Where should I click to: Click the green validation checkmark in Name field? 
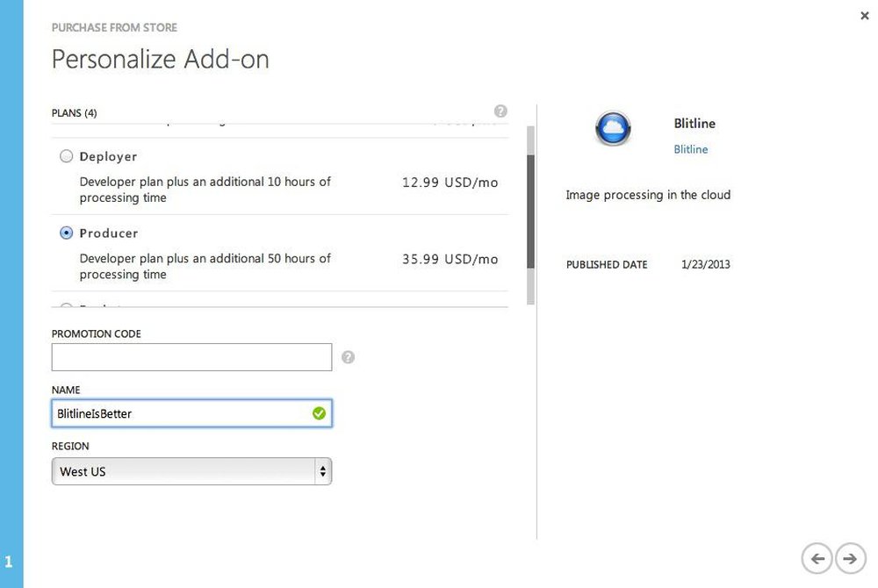click(320, 413)
